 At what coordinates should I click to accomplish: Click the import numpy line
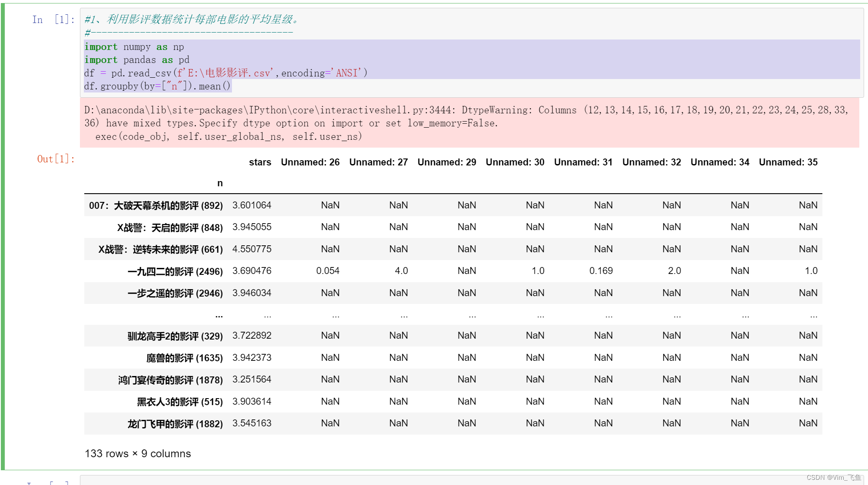(x=134, y=46)
